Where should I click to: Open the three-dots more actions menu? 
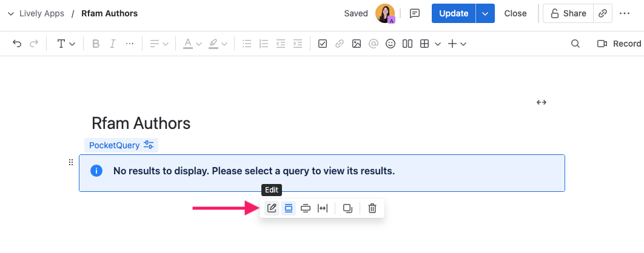point(625,13)
